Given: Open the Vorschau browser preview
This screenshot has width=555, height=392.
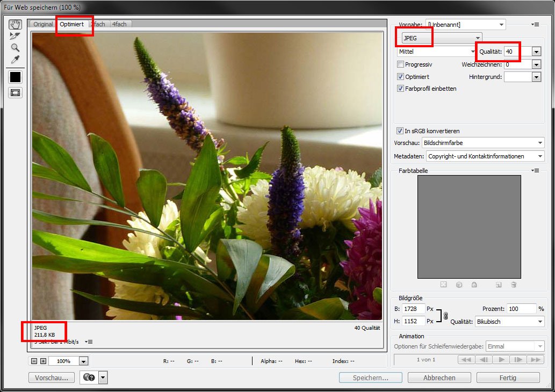Looking at the screenshot, I should pos(51,378).
